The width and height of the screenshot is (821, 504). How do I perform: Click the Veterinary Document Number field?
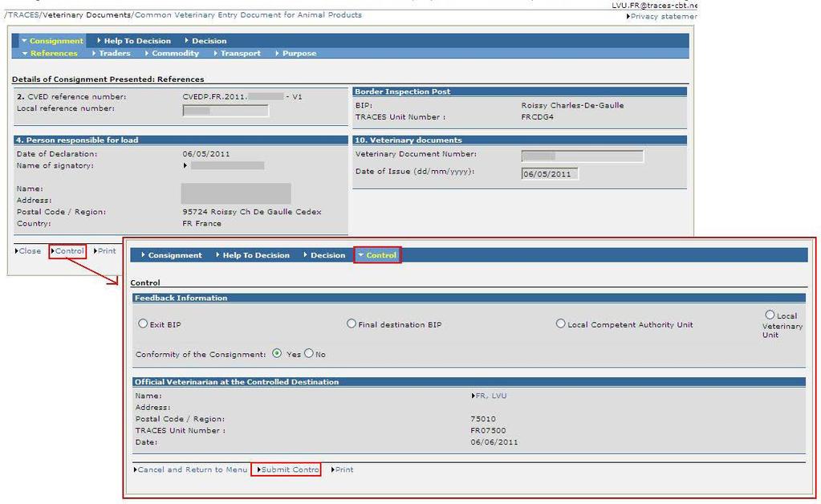click(582, 156)
